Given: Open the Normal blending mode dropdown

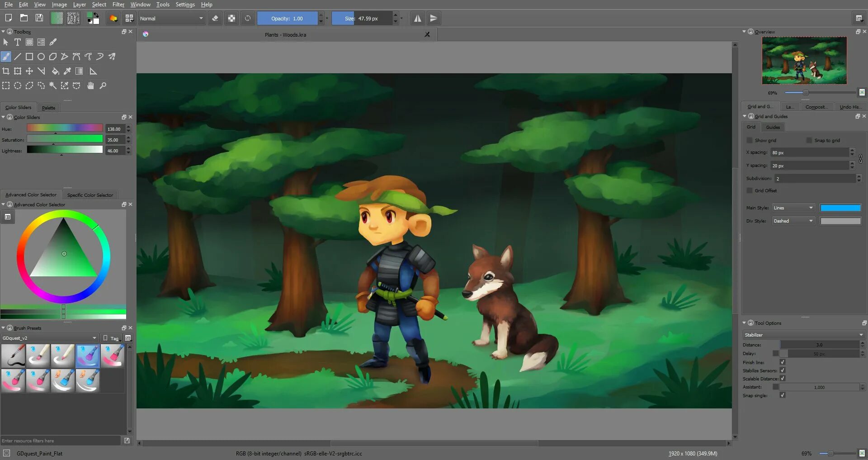Looking at the screenshot, I should point(172,19).
